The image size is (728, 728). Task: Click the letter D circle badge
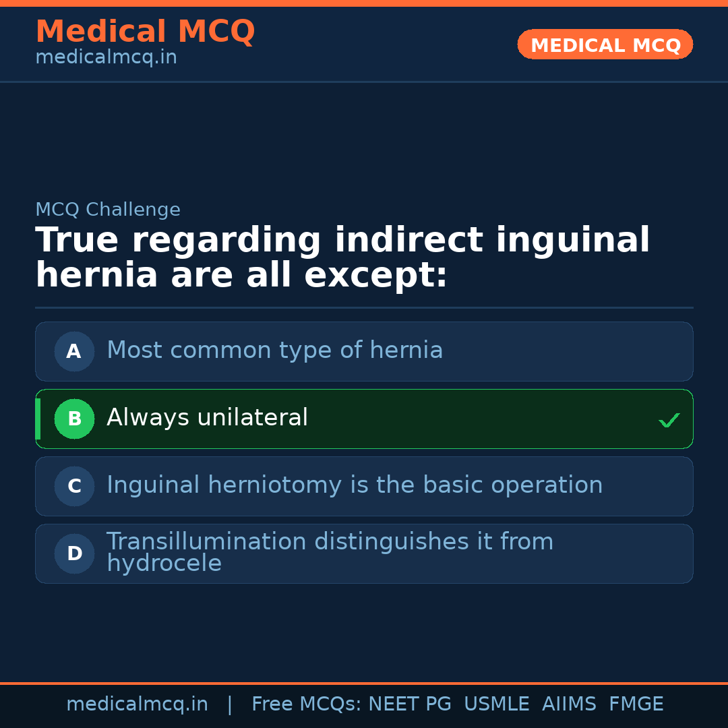click(x=74, y=553)
